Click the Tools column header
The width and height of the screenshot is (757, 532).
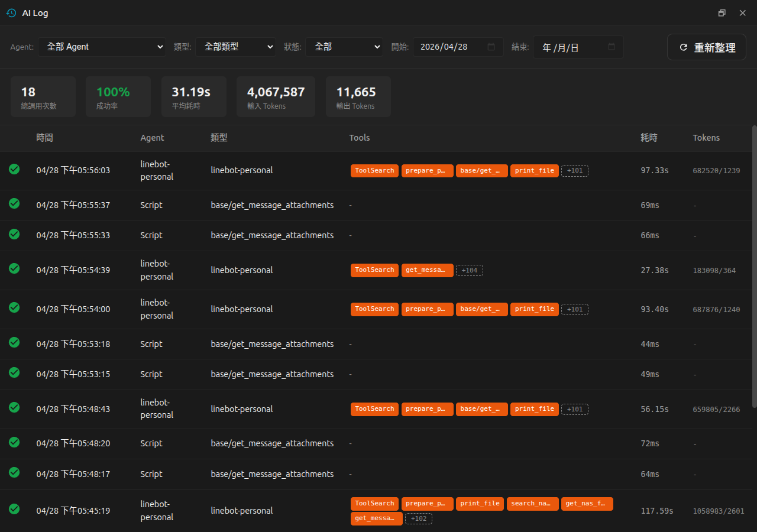360,138
